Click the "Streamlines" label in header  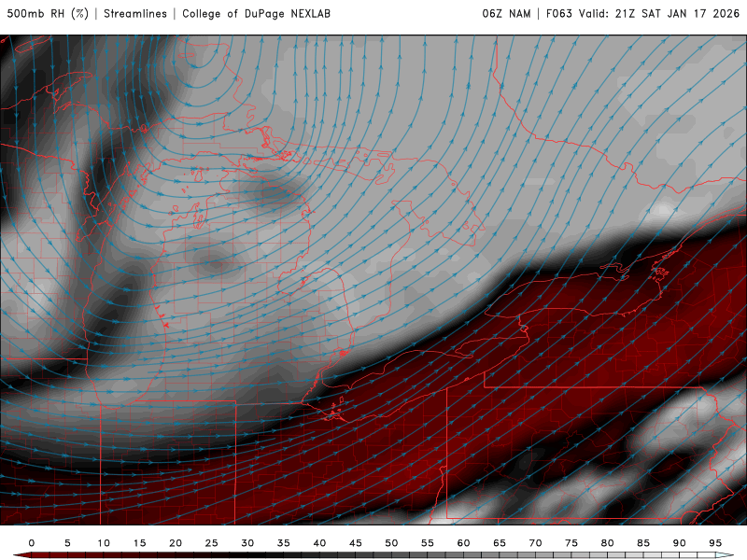click(135, 14)
